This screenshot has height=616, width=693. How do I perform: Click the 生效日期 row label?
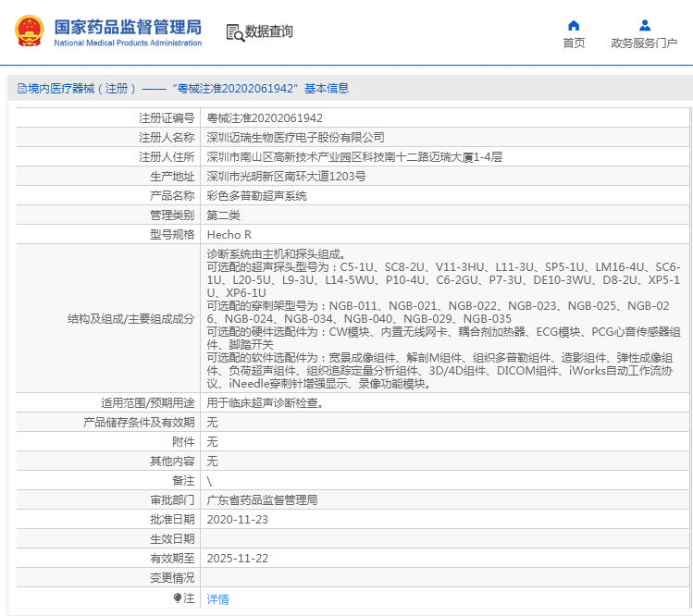pos(172,539)
